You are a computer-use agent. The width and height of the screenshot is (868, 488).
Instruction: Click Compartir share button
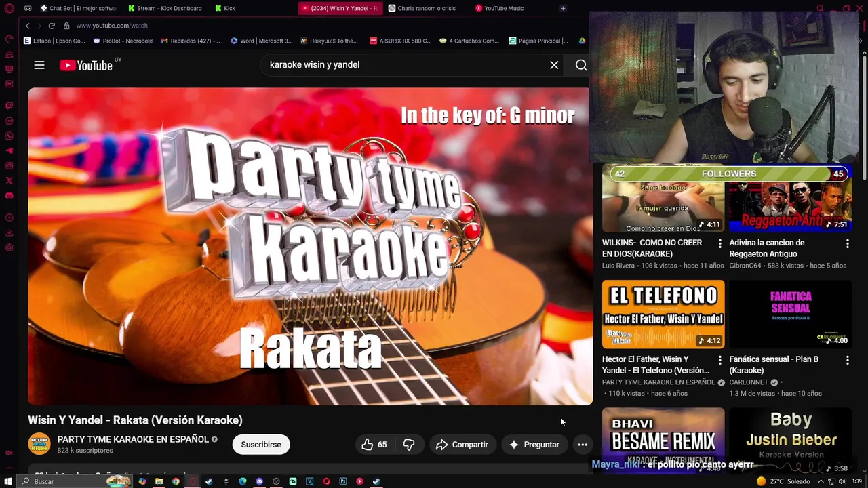(462, 445)
